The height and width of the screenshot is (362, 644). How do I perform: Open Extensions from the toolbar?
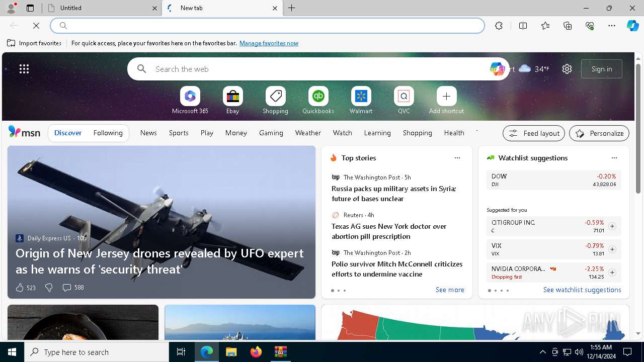click(x=499, y=26)
